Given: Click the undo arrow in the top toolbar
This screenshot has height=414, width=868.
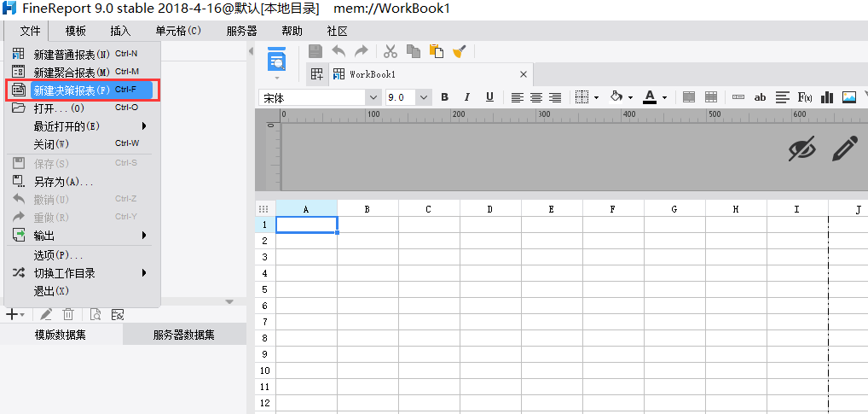Looking at the screenshot, I should (x=339, y=51).
